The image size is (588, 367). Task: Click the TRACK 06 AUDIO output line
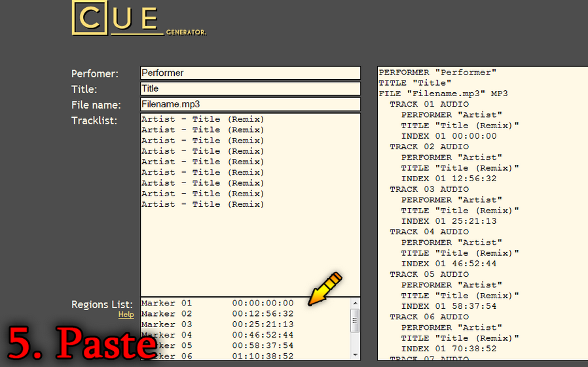click(x=429, y=317)
